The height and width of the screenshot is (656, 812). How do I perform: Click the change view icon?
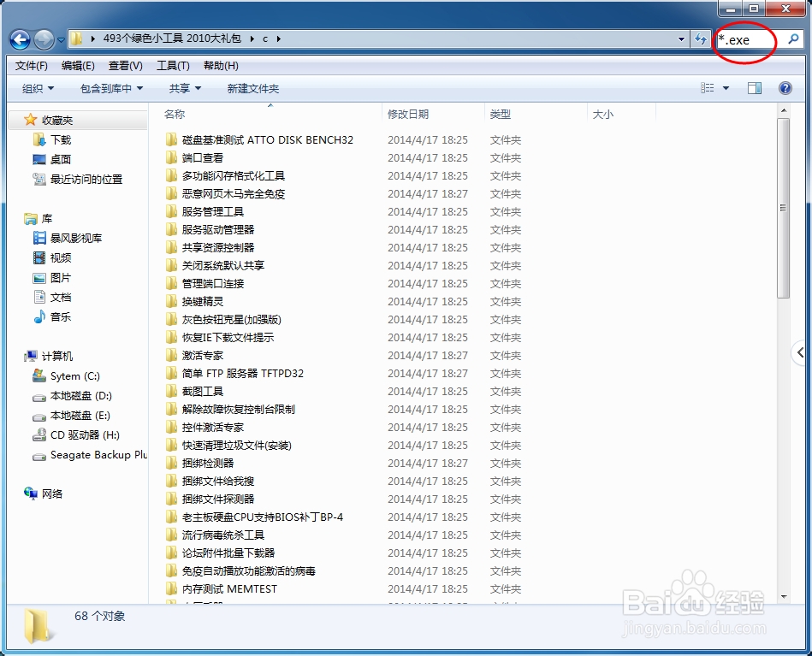coord(707,88)
